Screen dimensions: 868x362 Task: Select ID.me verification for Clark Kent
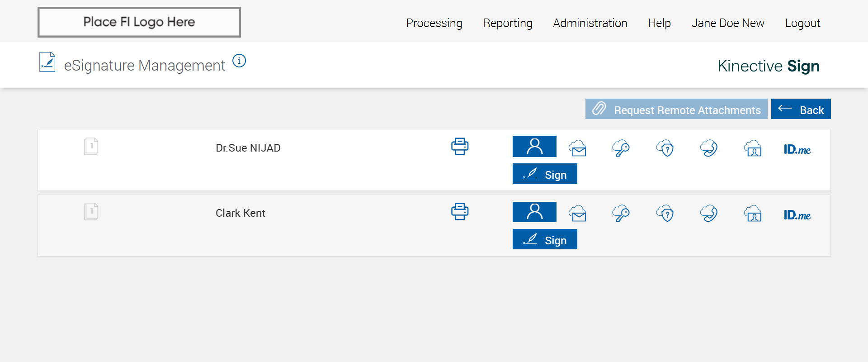797,215
